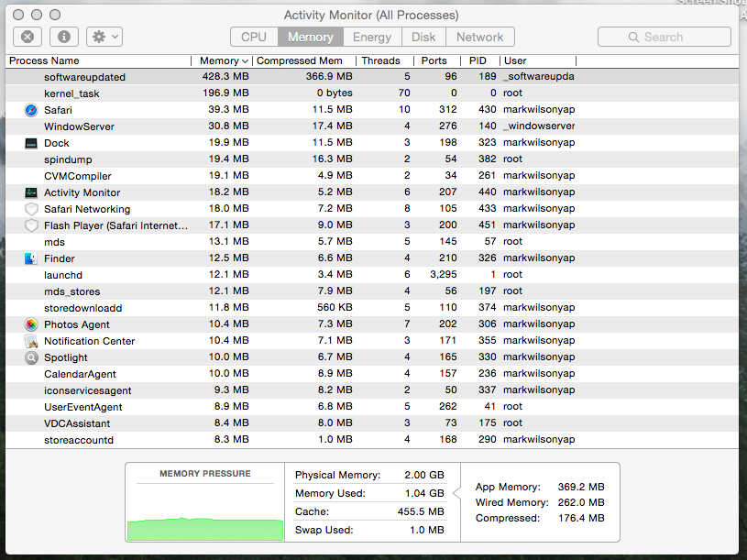This screenshot has height=560, width=747.
Task: Switch to the CPU tab
Action: coord(254,37)
